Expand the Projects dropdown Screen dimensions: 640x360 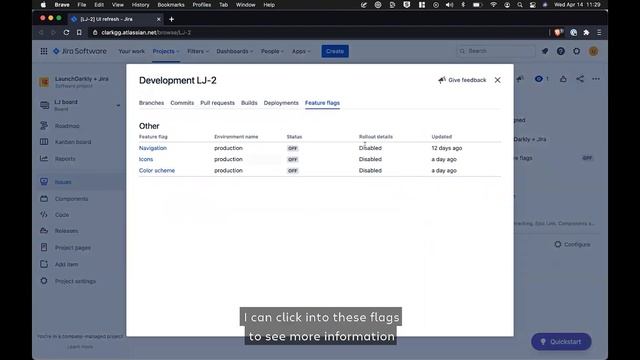(166, 51)
